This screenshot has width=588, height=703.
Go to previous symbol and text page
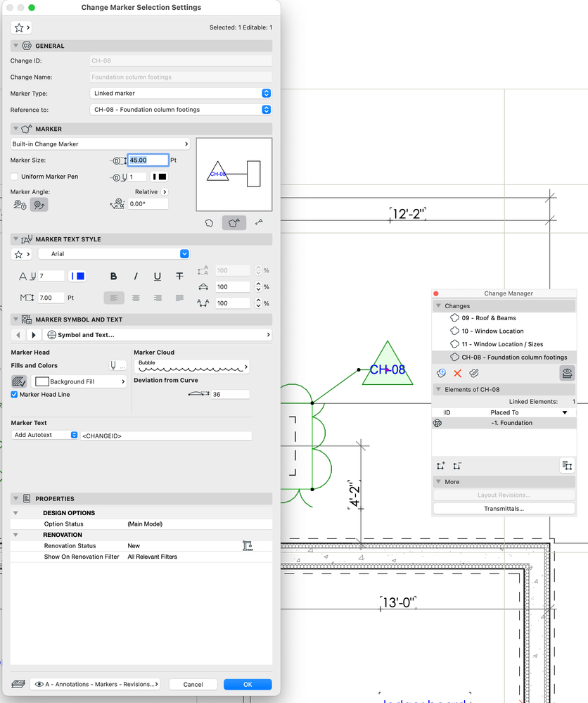[18, 335]
